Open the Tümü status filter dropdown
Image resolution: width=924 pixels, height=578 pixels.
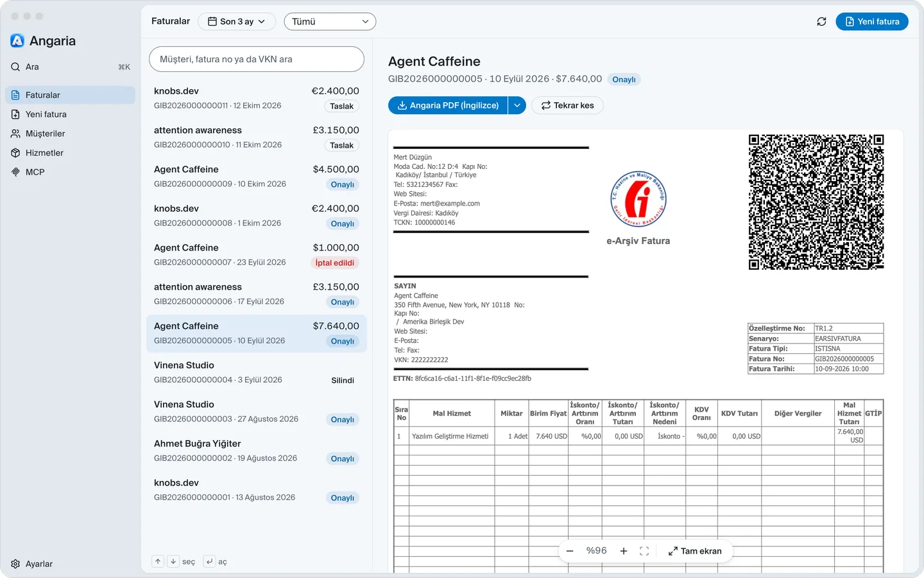click(330, 21)
